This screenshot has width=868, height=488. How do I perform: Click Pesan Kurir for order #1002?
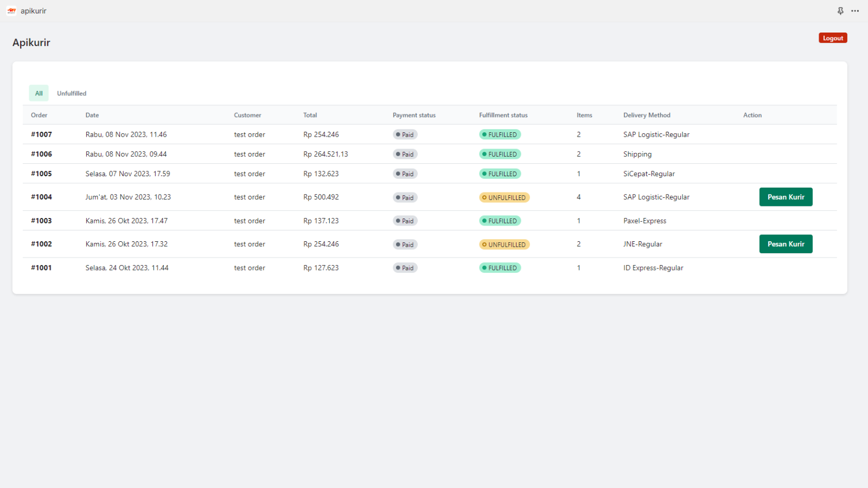(x=786, y=244)
